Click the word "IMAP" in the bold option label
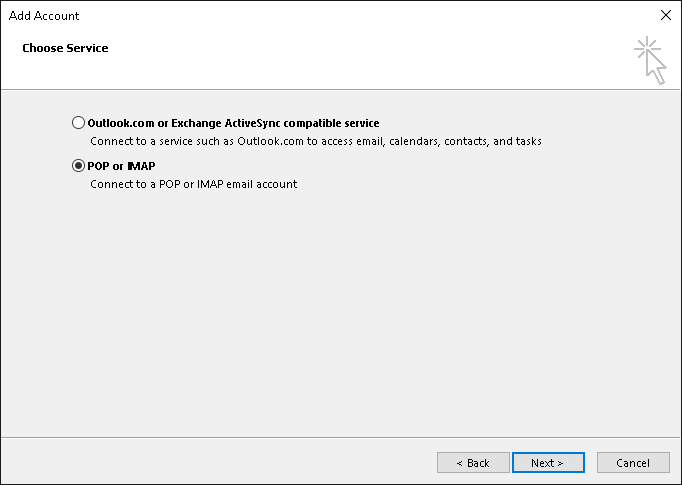Viewport: 682px width, 485px height. tap(141, 166)
